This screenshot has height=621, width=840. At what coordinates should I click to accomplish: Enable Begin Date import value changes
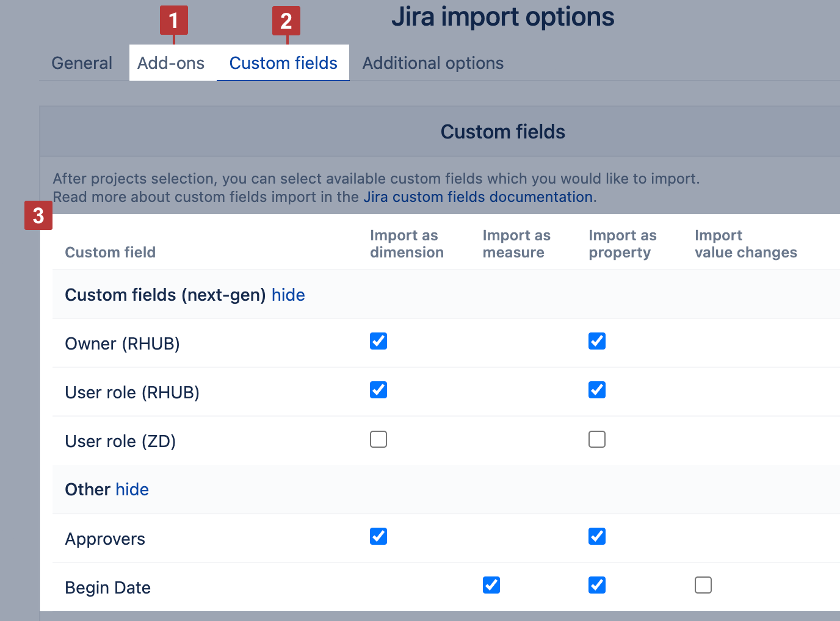[703, 585]
